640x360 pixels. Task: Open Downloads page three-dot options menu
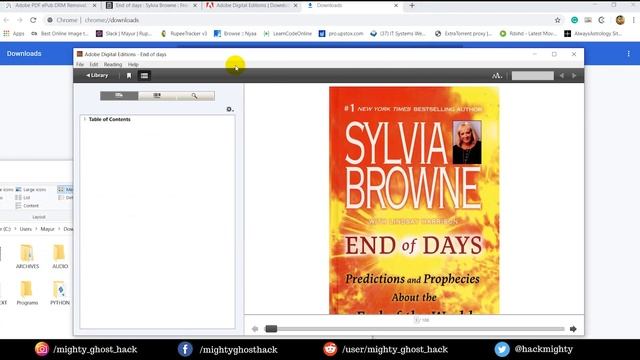[629, 53]
